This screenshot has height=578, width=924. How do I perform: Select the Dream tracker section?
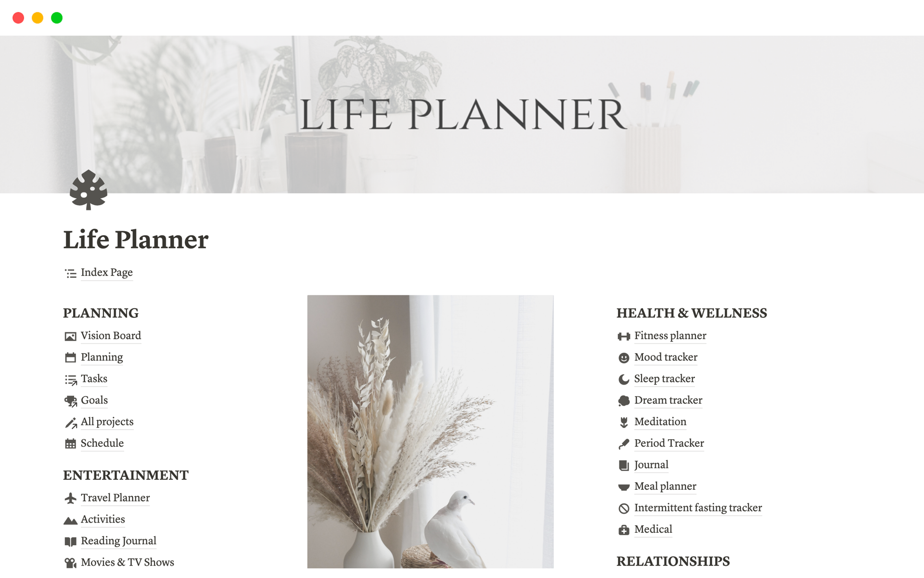pos(668,400)
